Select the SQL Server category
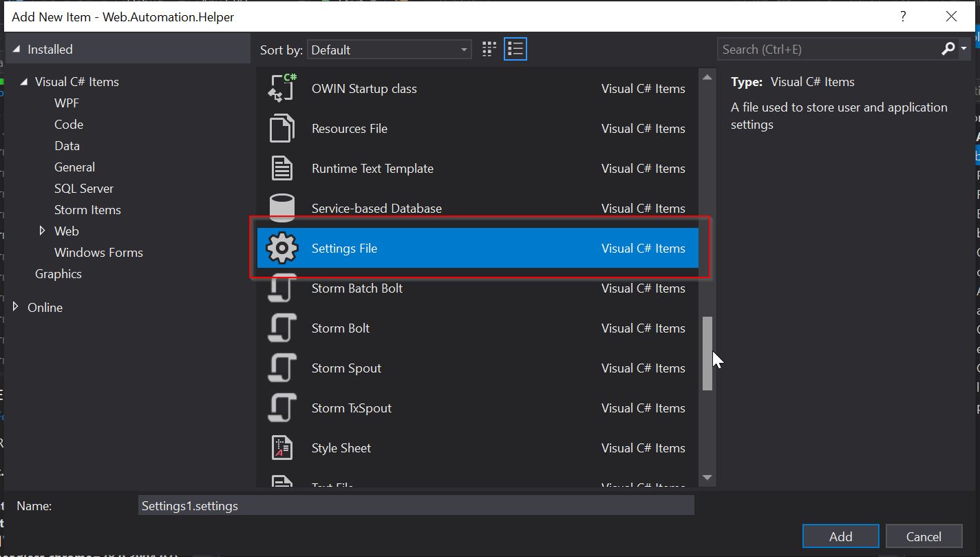The image size is (980, 557). [83, 188]
